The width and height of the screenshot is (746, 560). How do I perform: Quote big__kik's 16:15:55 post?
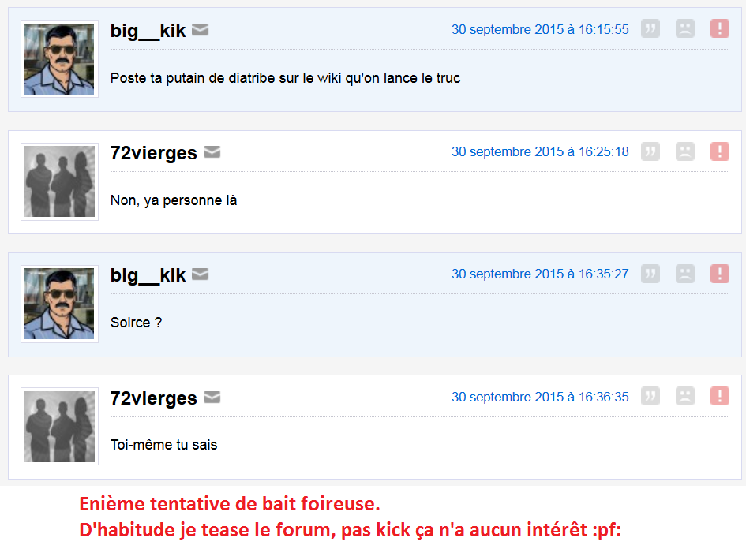pyautogui.click(x=650, y=28)
